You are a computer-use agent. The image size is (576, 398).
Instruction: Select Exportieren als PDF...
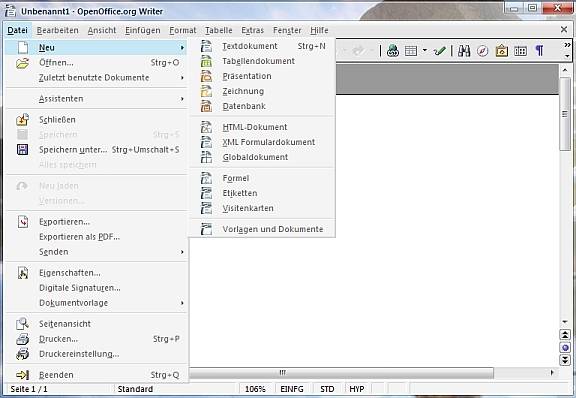(x=96, y=237)
